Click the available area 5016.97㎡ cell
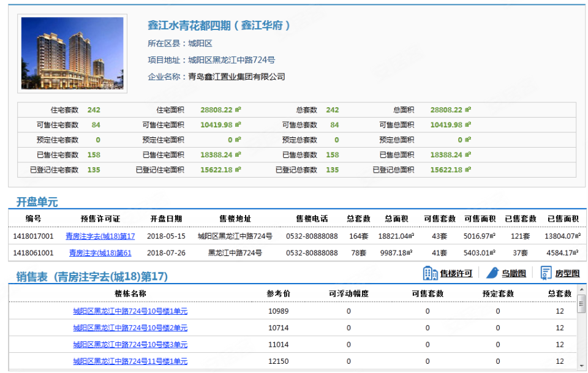The image size is (588, 373). (x=480, y=236)
